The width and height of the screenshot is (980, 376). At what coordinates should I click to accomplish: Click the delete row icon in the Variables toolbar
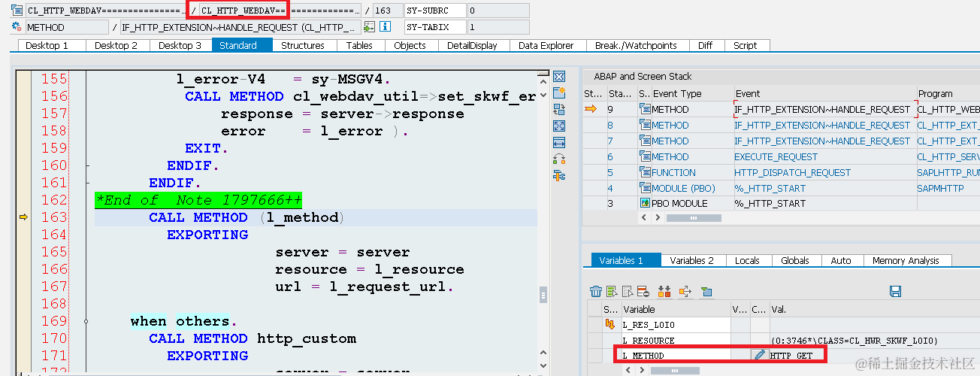[x=643, y=291]
